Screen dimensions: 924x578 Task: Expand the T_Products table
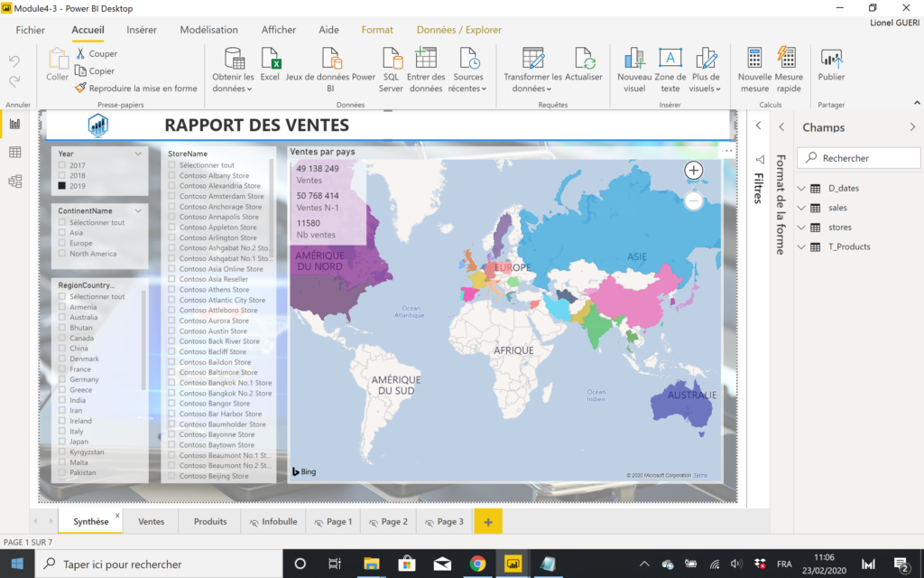click(801, 247)
